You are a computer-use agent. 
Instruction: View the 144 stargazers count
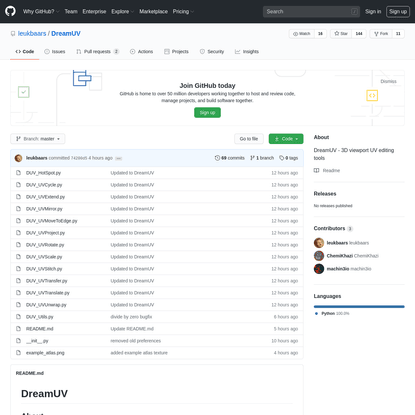coord(359,34)
